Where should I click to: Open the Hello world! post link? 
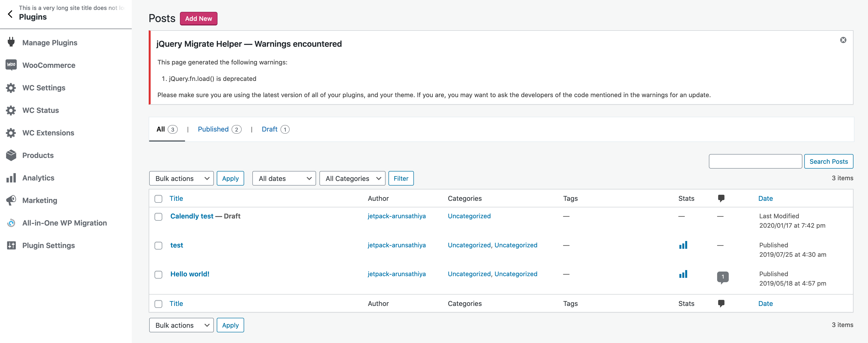[x=190, y=274]
